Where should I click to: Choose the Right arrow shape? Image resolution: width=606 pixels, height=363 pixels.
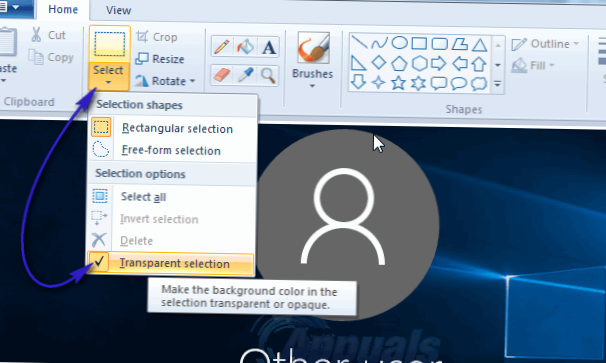pos(439,63)
